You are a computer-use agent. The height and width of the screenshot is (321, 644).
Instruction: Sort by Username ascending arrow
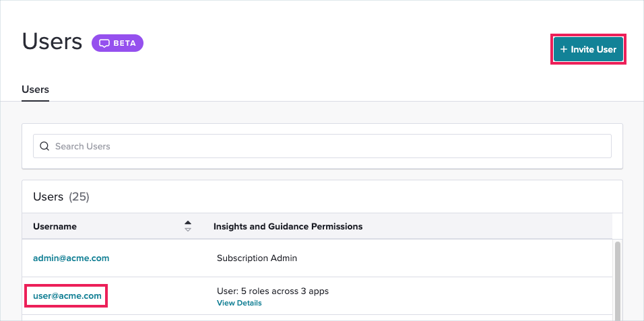tap(188, 223)
